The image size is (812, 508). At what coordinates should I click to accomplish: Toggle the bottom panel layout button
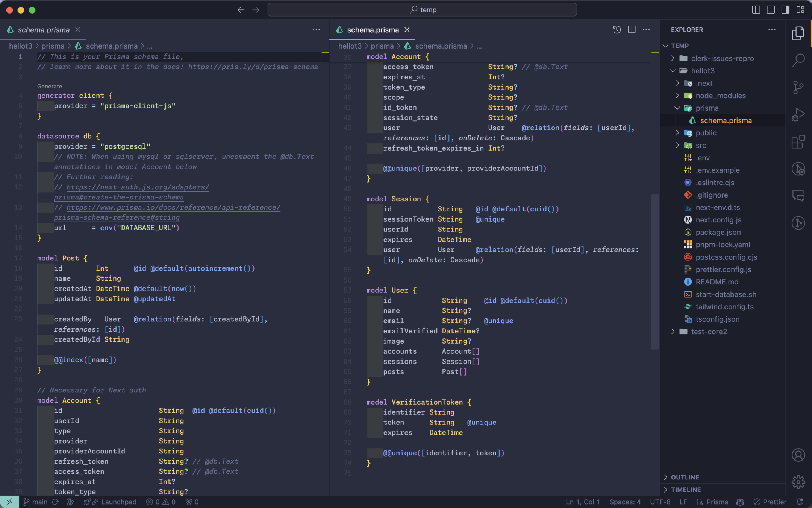pyautogui.click(x=771, y=10)
